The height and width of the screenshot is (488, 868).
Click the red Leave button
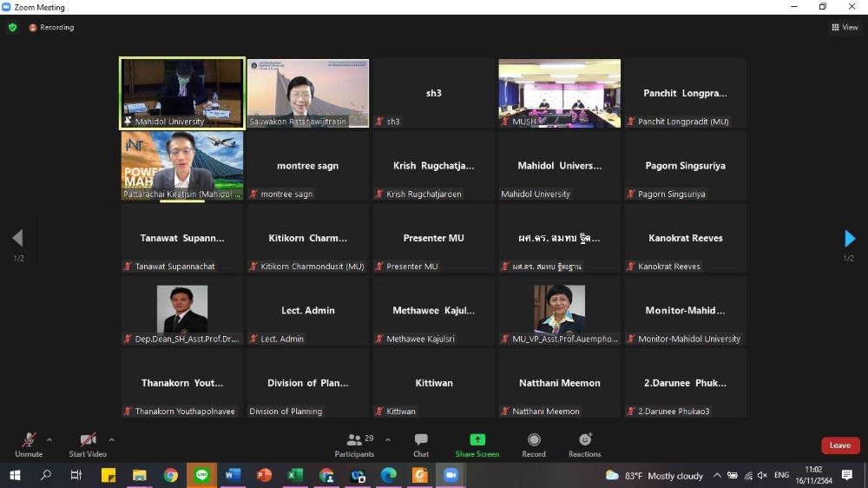pyautogui.click(x=839, y=445)
